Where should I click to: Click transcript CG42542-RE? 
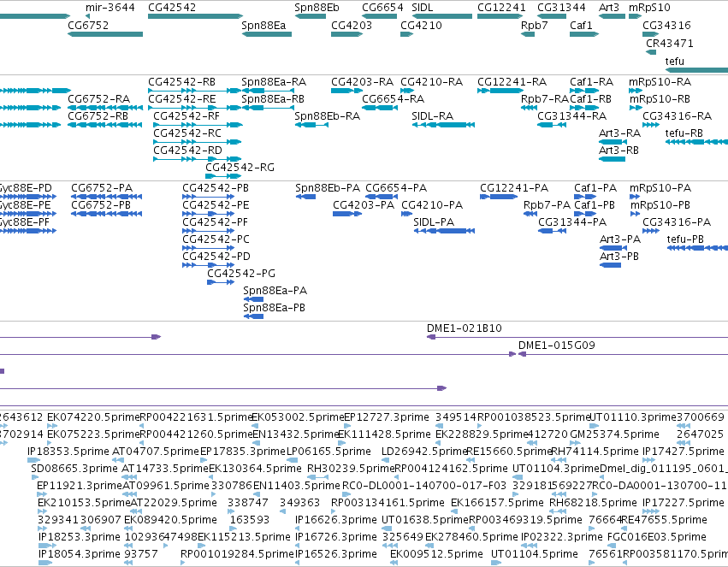coord(194,108)
